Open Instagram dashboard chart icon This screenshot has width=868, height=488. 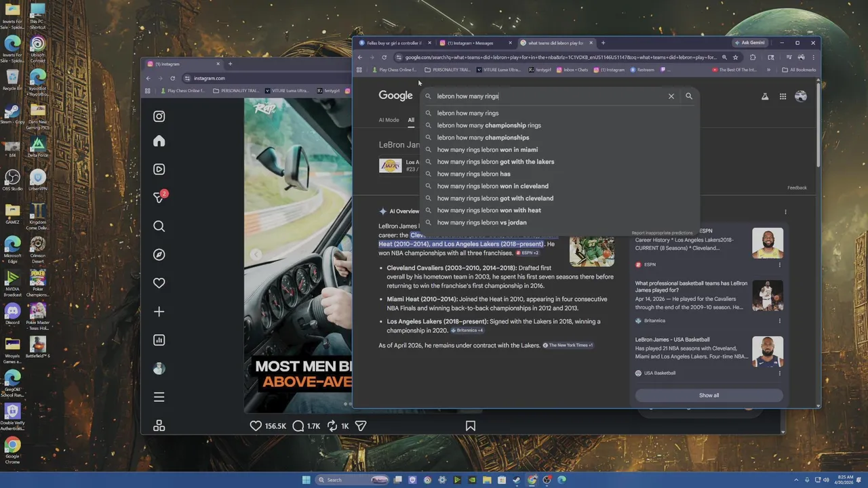coord(159,340)
